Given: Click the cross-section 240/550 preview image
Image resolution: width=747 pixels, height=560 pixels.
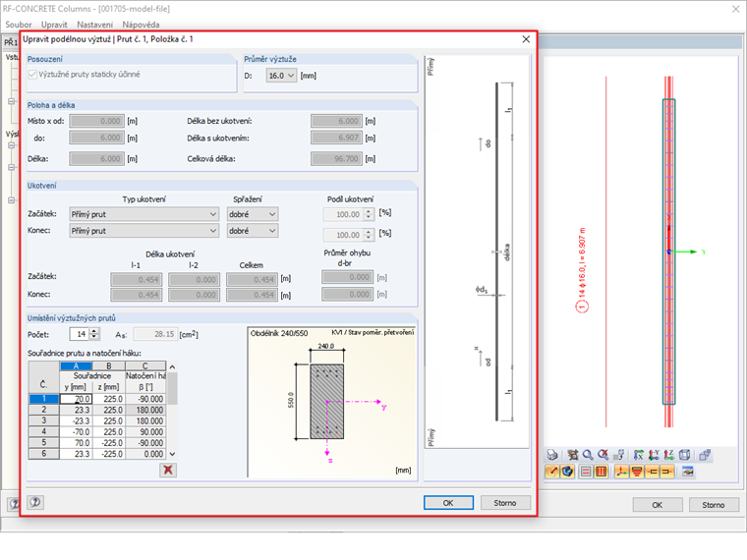Looking at the screenshot, I should coord(331,403).
